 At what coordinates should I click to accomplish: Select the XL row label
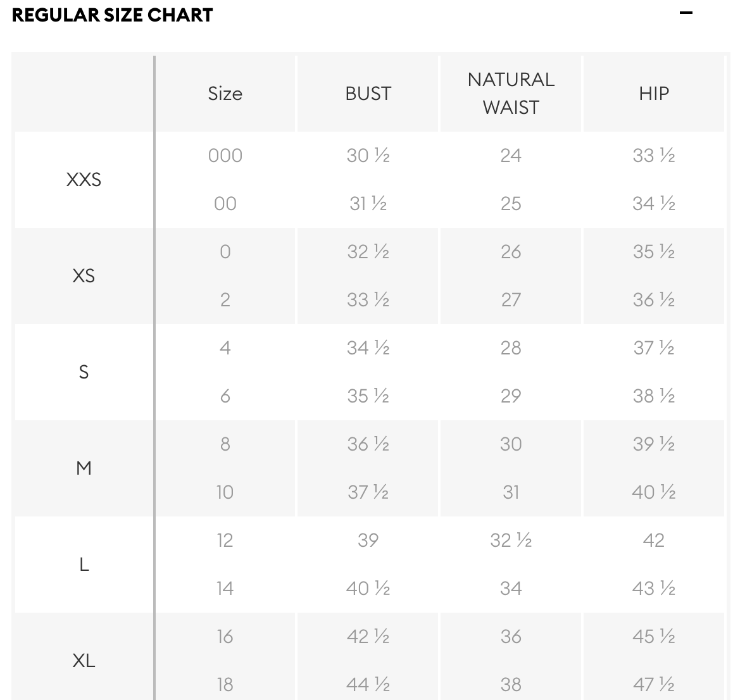point(84,661)
